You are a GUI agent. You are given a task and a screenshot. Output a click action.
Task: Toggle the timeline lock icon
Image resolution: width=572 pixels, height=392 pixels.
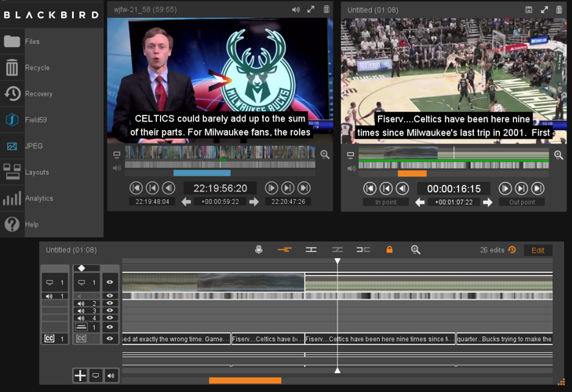tap(389, 250)
